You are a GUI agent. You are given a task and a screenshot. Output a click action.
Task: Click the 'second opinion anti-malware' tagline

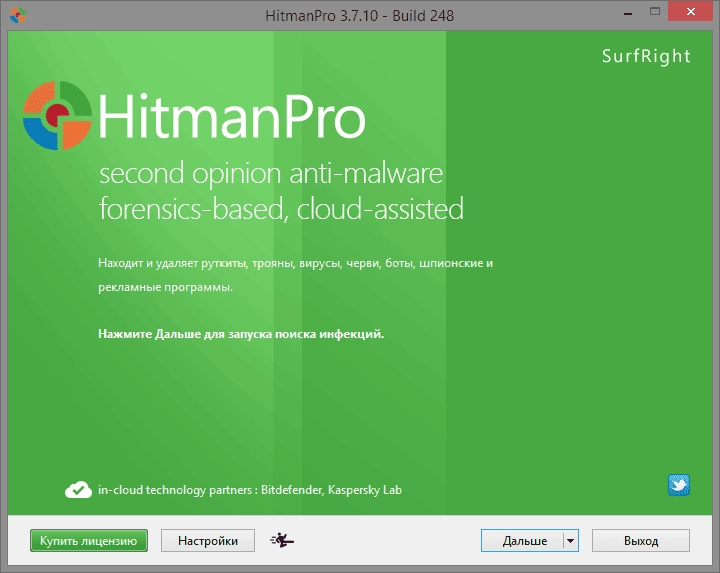click(271, 174)
